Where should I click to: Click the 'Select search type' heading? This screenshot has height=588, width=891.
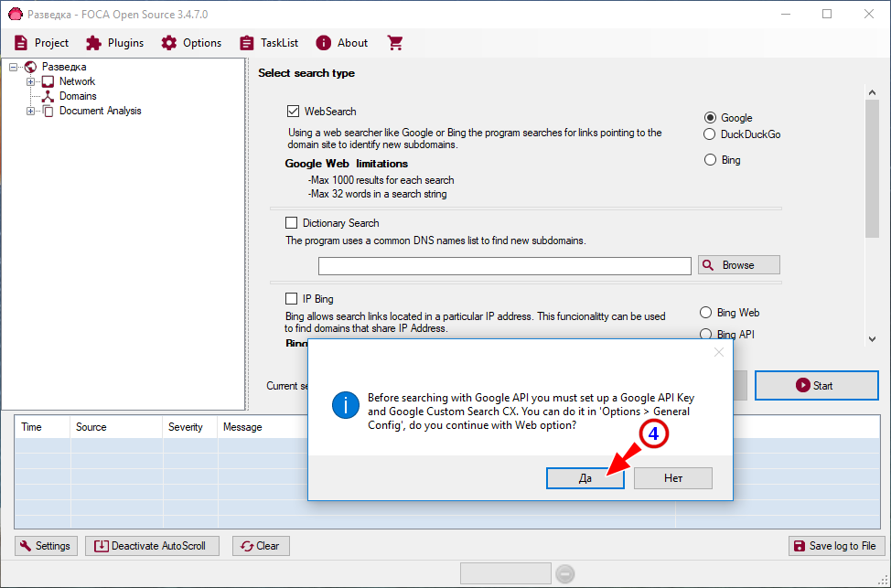point(306,73)
